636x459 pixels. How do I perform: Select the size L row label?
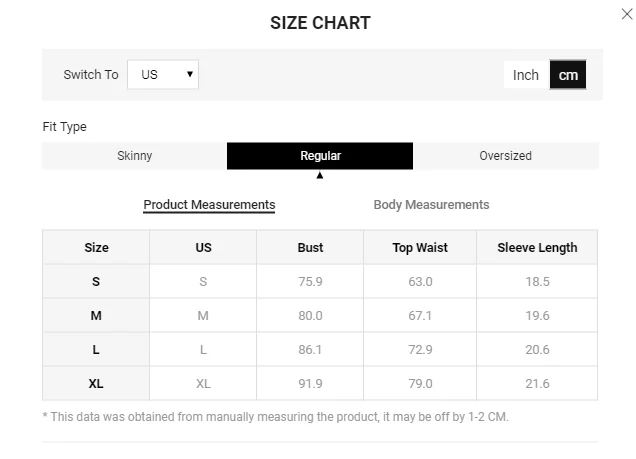(x=96, y=350)
